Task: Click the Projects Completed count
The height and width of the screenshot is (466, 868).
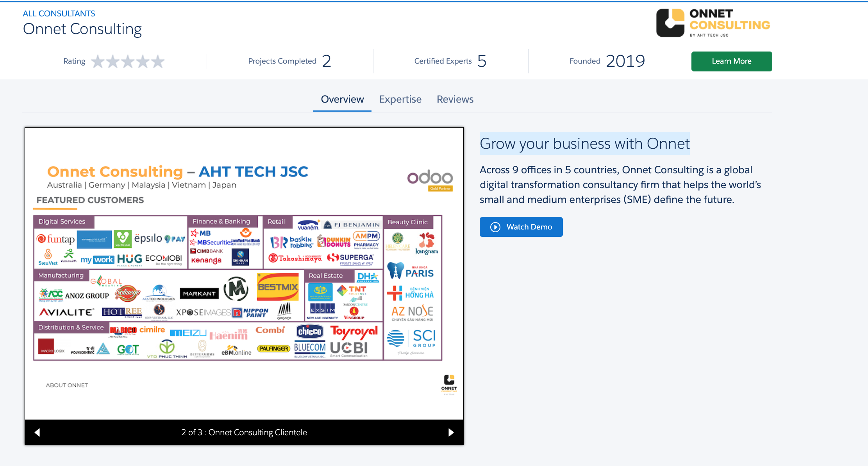Action: 326,61
